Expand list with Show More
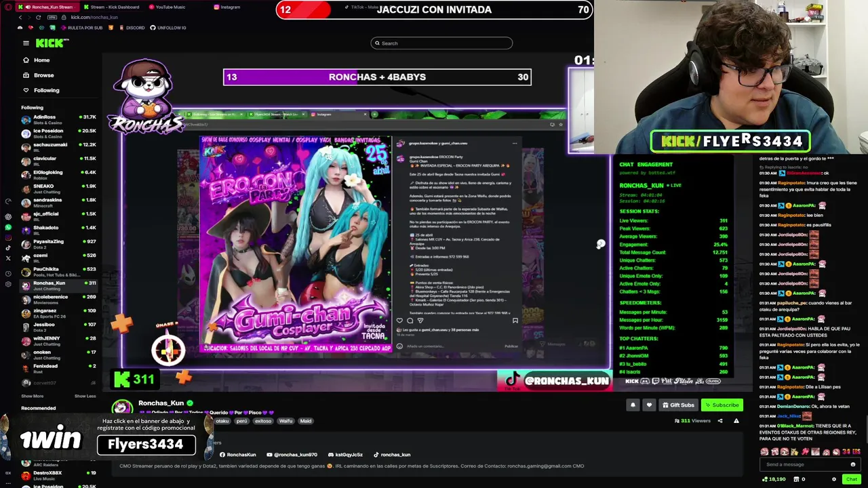The image size is (868, 488). pyautogui.click(x=32, y=396)
